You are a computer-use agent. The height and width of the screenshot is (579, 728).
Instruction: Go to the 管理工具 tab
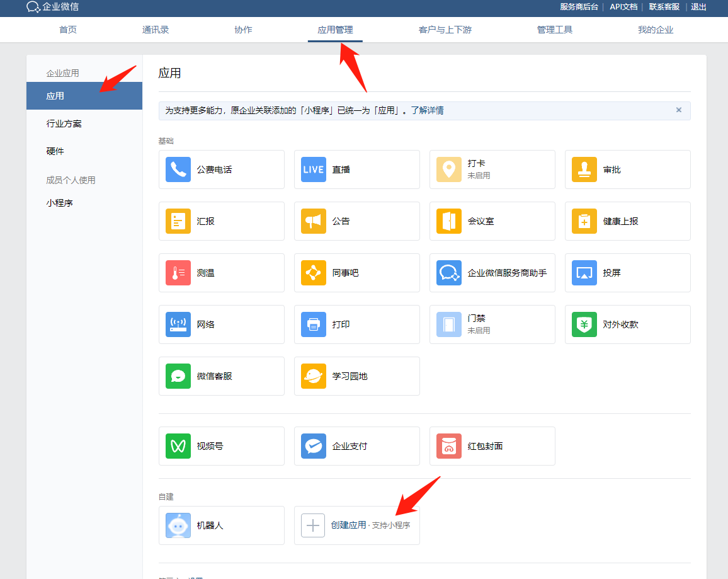[x=555, y=30]
